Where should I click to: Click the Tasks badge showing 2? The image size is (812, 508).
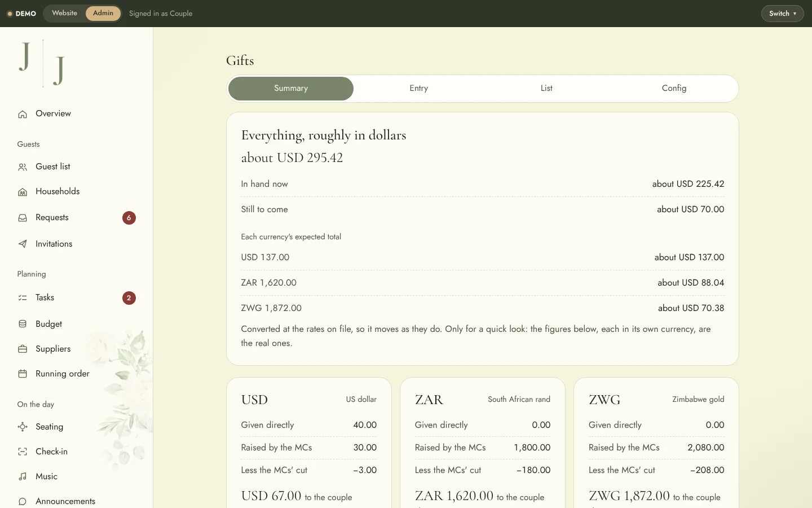129,298
